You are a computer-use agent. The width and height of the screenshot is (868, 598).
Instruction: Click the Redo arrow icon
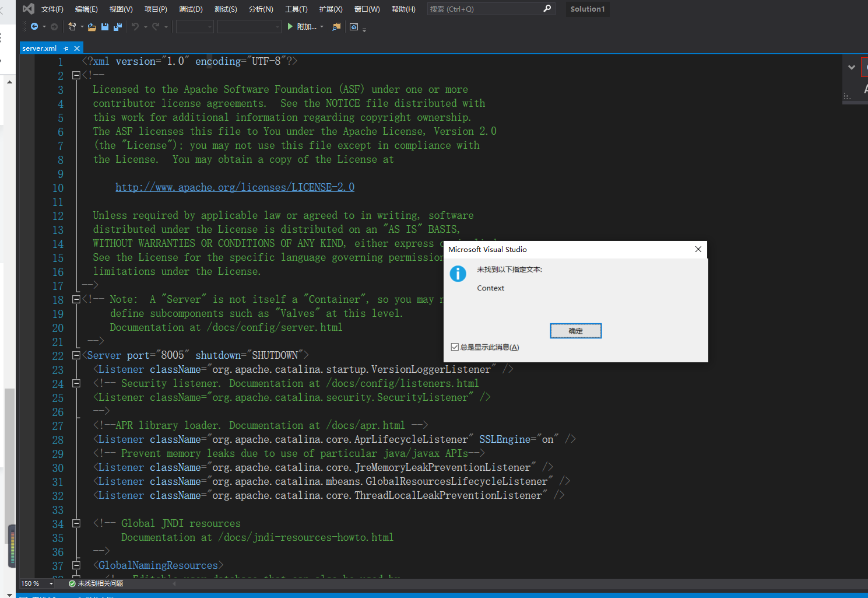156,26
